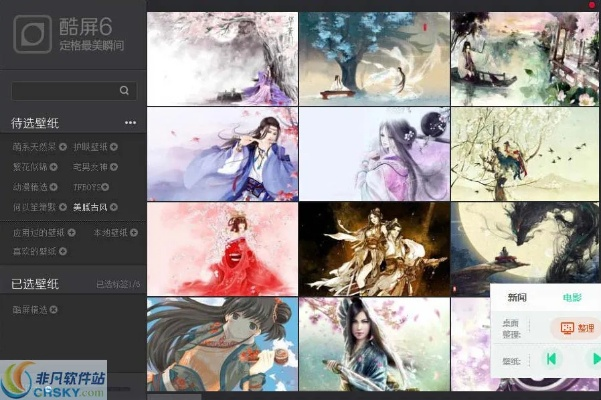Select the 动漫精选 category
The width and height of the screenshot is (601, 400).
(29, 187)
